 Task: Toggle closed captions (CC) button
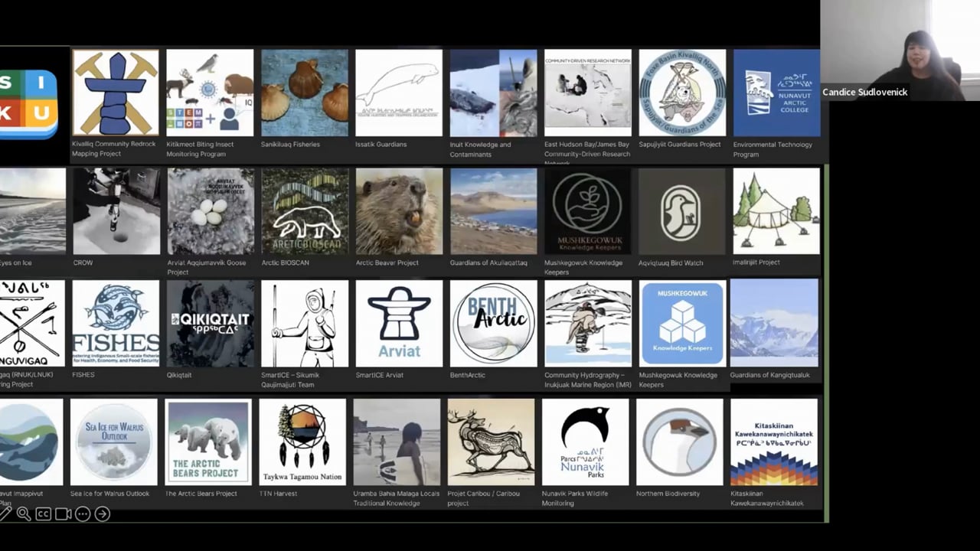coord(44,514)
